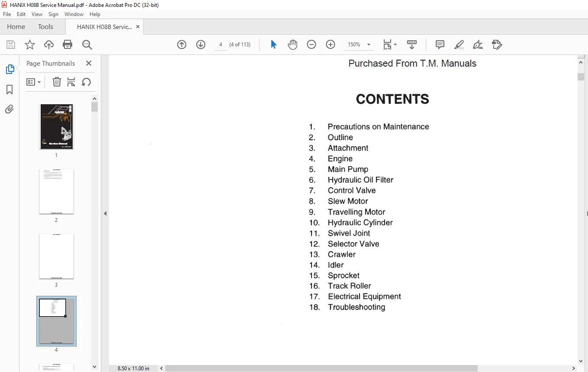Click the document vertical scrollbar down arrow
Screen dimensions: 588x372
tap(581, 361)
